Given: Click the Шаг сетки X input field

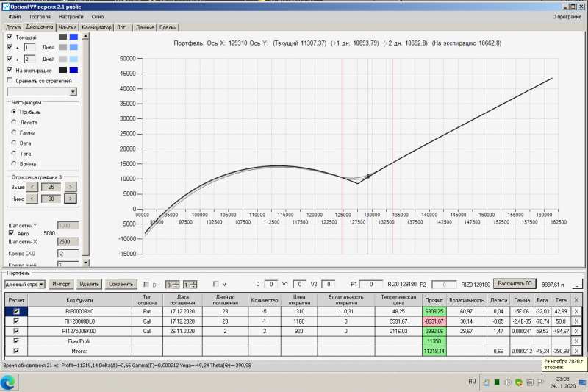Looking at the screenshot, I should [x=68, y=242].
